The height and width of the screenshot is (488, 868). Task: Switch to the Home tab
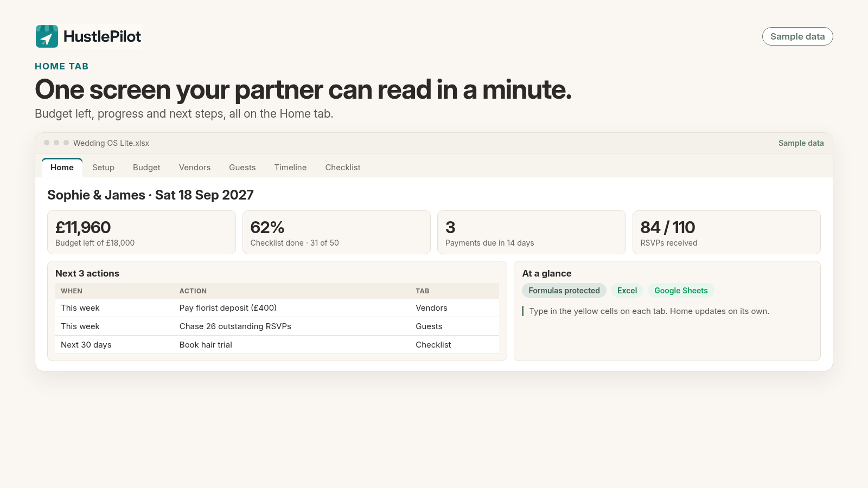pyautogui.click(x=62, y=168)
